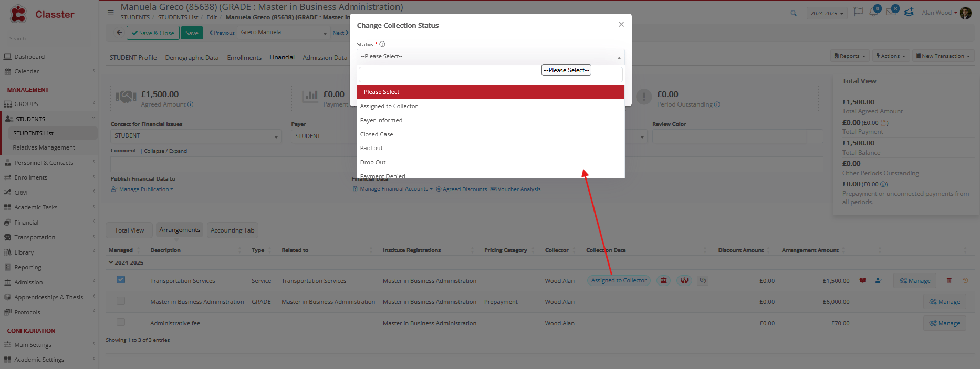Choose 'Payer Informed' status option
Viewport: 980px width, 369px height.
point(381,120)
